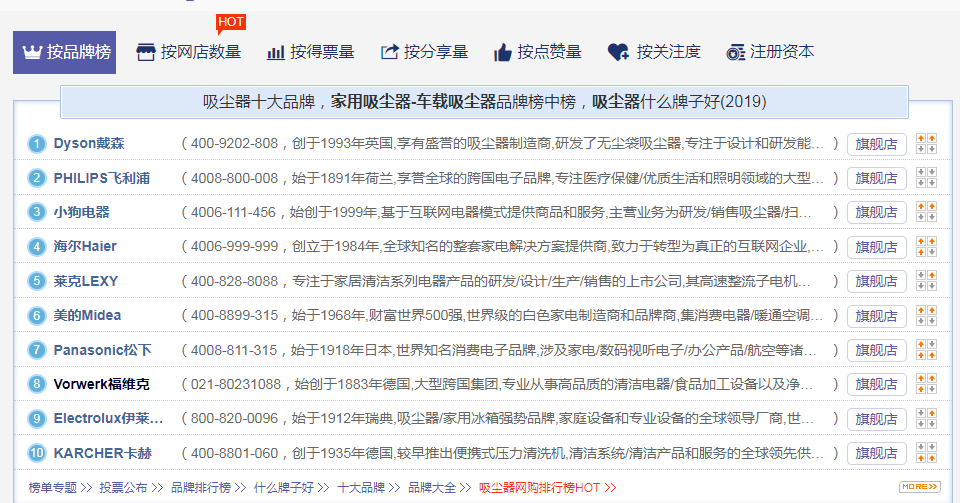Click the 吸尘器十大品牌 title banner
960x503 pixels.
click(x=484, y=102)
